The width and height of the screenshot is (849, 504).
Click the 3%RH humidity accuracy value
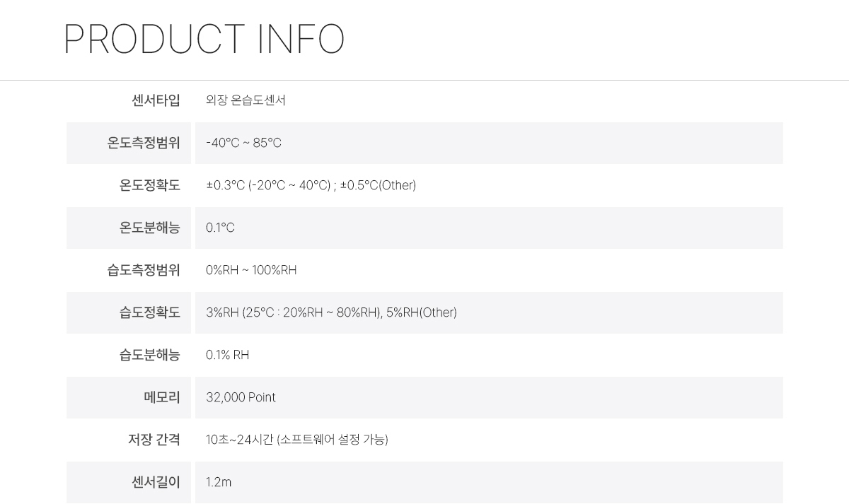[x=331, y=312]
